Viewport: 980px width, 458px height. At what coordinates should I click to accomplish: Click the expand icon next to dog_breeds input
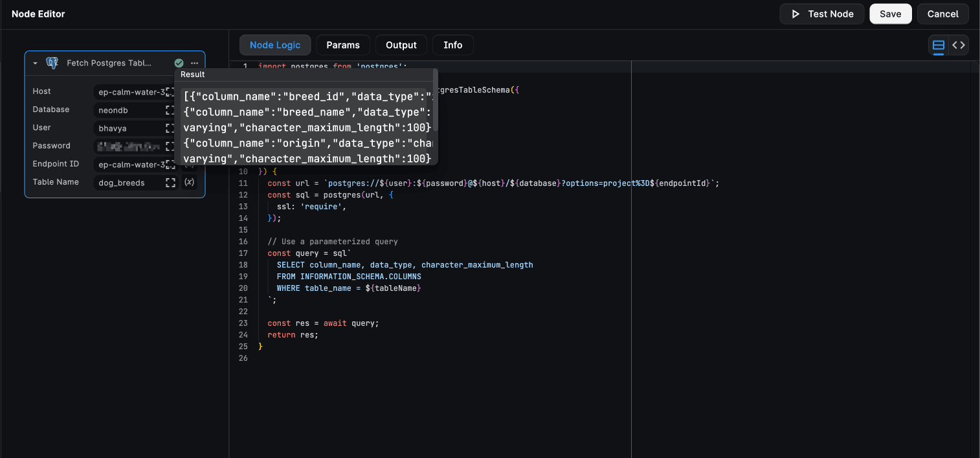click(170, 182)
